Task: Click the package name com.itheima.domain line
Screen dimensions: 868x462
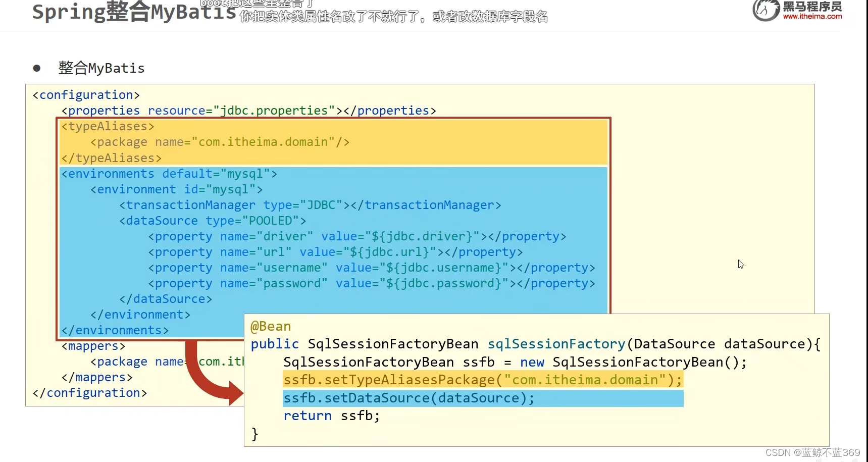Action: (220, 142)
